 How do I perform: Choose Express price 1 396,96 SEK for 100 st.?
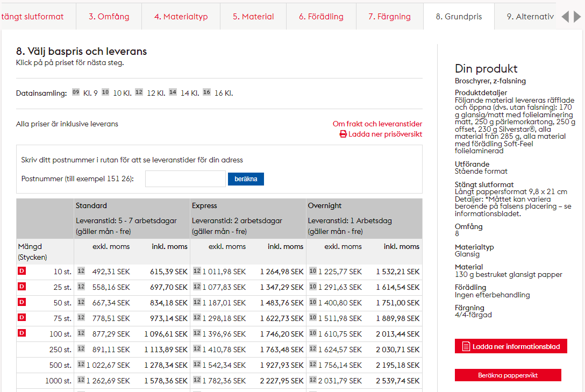(x=225, y=334)
